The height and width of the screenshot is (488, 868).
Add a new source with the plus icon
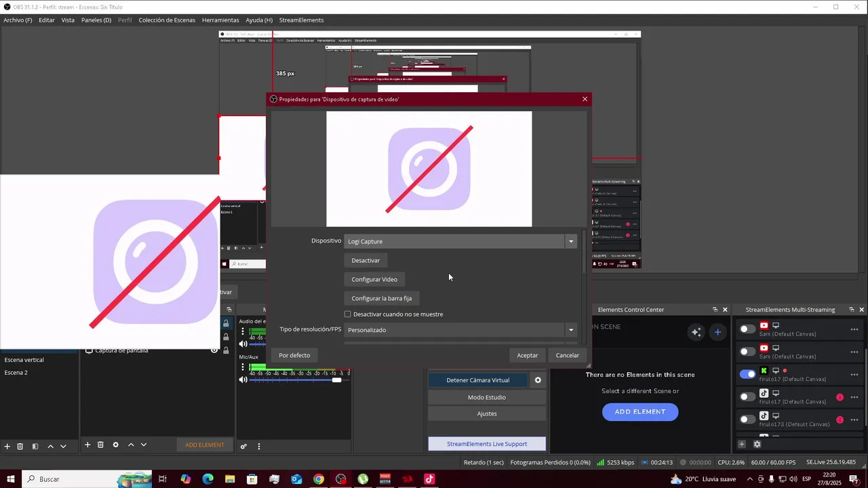pos(87,445)
